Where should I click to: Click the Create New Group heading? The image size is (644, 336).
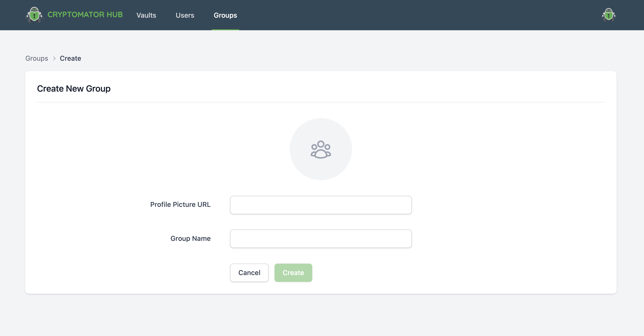pyautogui.click(x=74, y=89)
